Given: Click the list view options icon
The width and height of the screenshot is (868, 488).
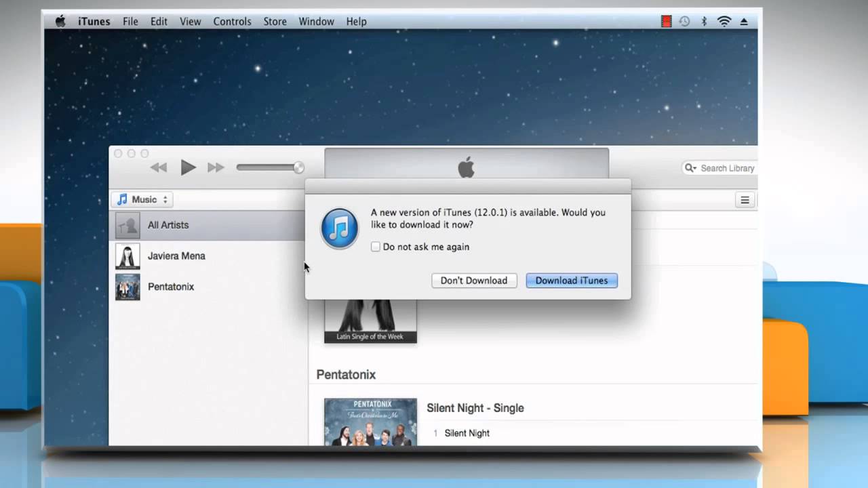Looking at the screenshot, I should tap(745, 200).
